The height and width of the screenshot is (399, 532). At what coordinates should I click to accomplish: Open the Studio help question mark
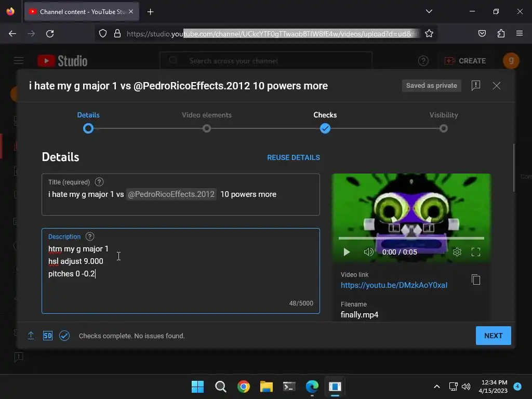tap(423, 61)
